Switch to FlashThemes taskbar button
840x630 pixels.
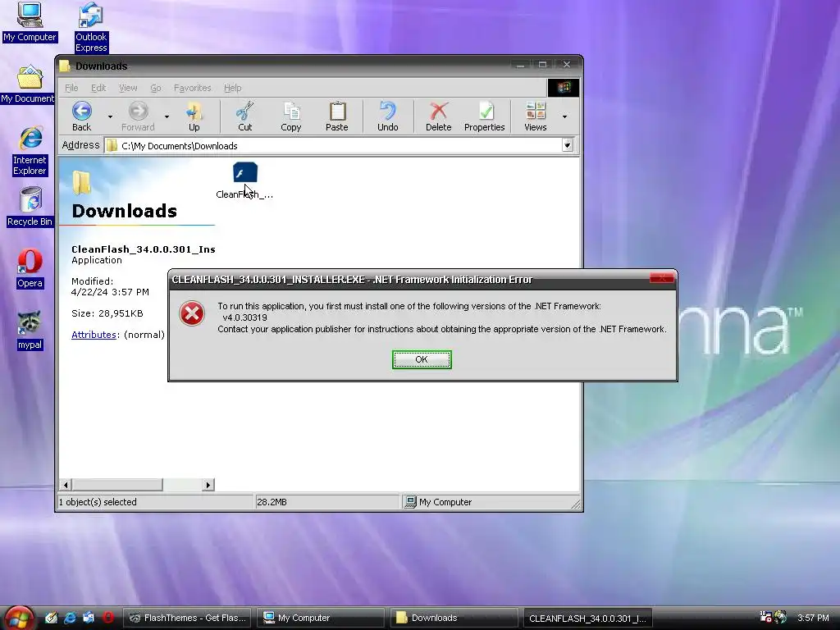click(188, 618)
